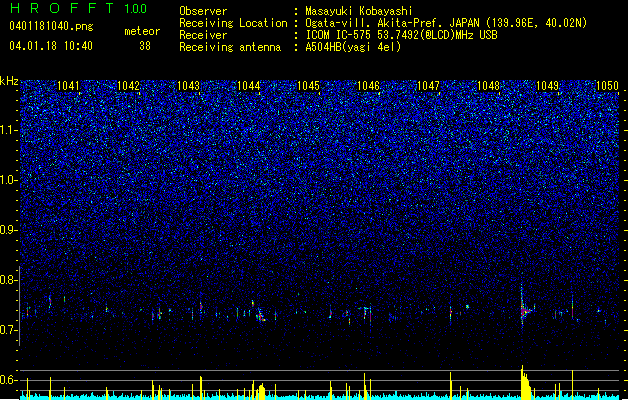The image size is (629, 400).
Task: Click the kHz axis unit label
Action: [9, 81]
